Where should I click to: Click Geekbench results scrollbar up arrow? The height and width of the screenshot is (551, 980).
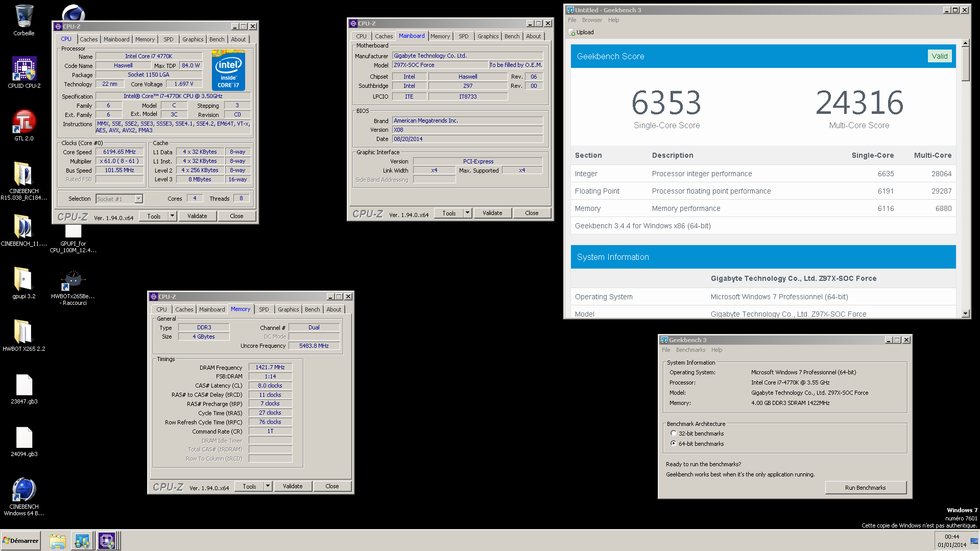point(965,43)
